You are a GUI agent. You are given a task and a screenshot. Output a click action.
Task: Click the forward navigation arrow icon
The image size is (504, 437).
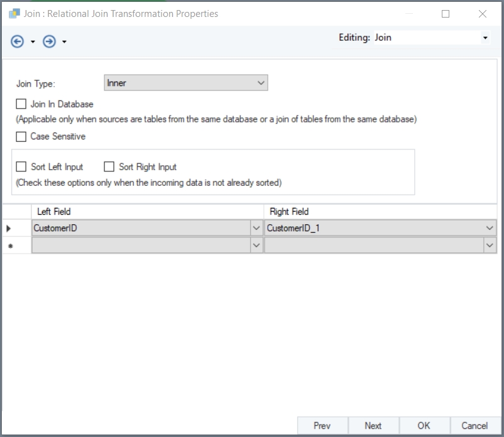(49, 41)
